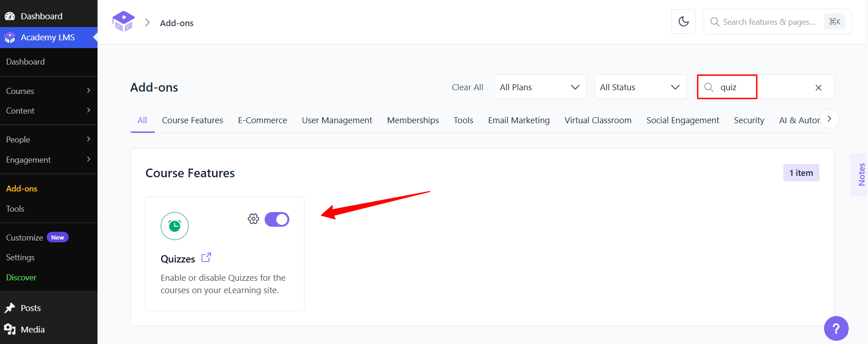Click the WordPress Dashboard gauge icon
868x344 pixels.
click(10, 16)
